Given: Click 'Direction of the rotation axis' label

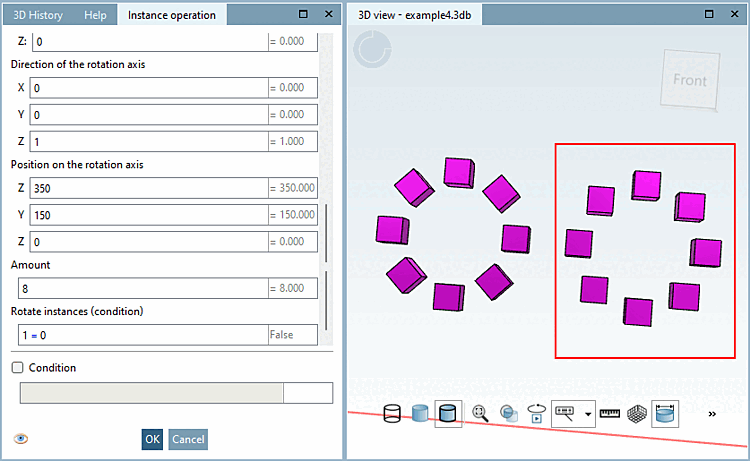Looking at the screenshot, I should [78, 65].
